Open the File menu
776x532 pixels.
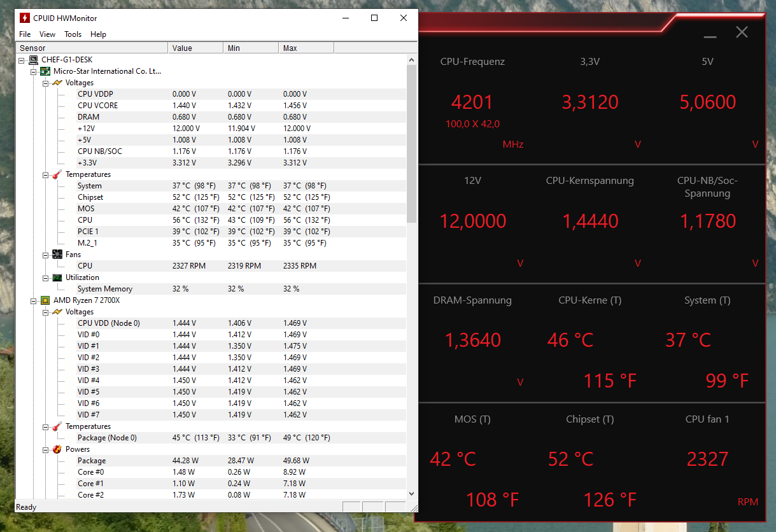pos(25,34)
